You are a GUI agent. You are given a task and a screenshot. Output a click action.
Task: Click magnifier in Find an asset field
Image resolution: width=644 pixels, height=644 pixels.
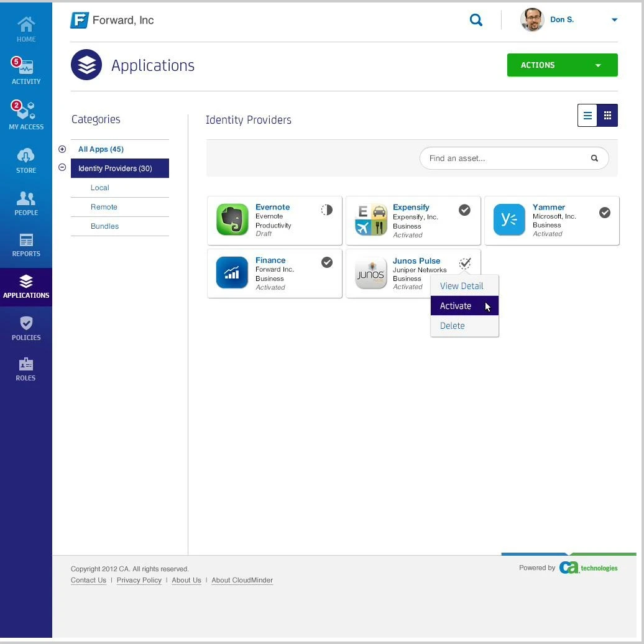coord(594,158)
